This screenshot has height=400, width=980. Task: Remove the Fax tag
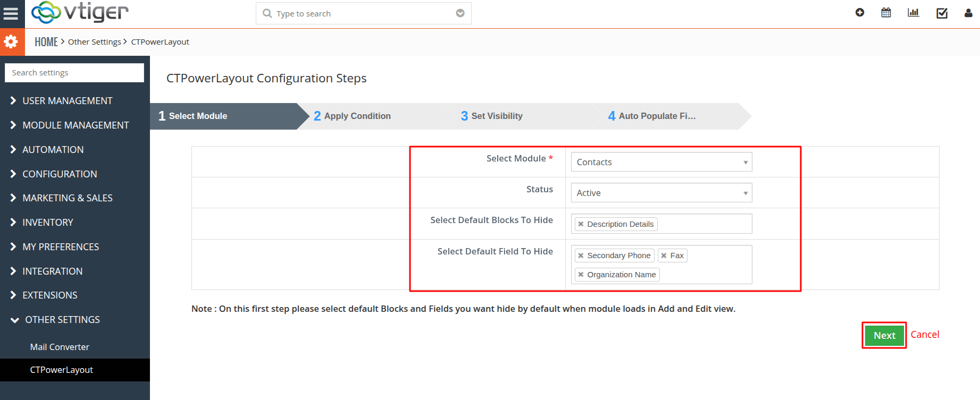(664, 256)
